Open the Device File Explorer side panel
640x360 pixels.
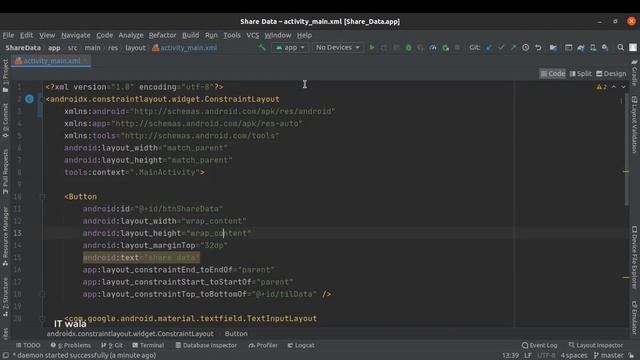pos(634,258)
